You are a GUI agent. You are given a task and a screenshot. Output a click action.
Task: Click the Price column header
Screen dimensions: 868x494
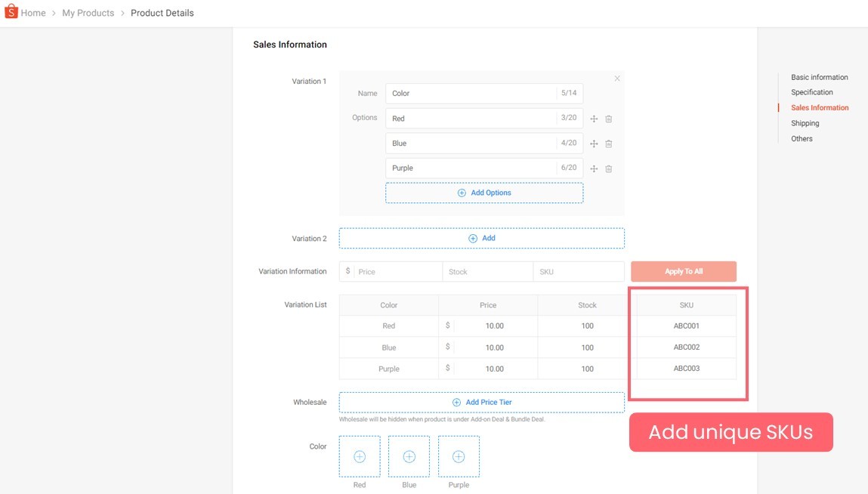point(488,305)
